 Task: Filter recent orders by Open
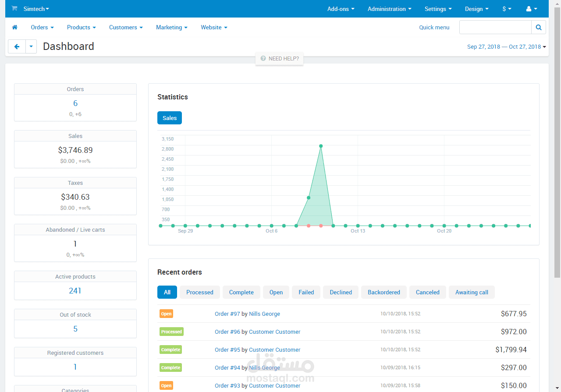tap(276, 292)
